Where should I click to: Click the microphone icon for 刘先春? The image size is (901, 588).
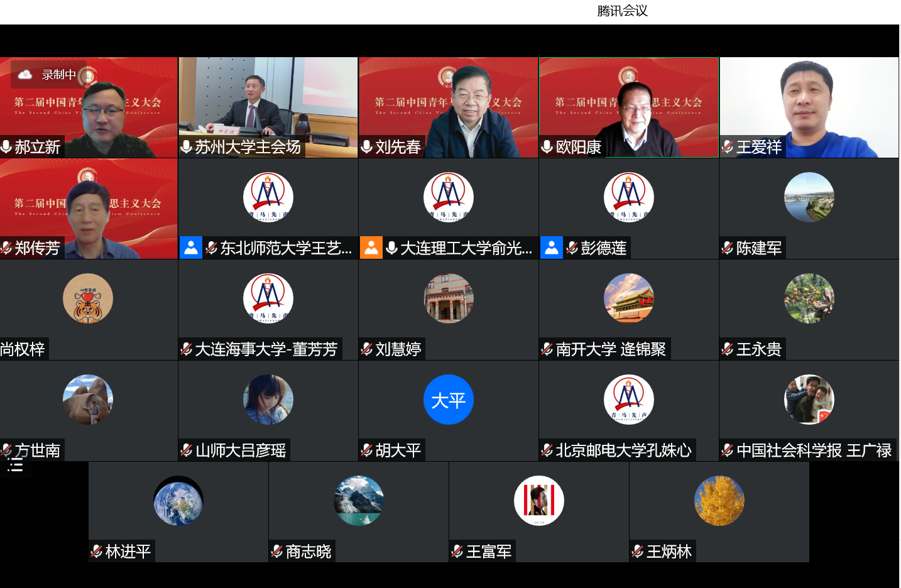click(x=367, y=147)
